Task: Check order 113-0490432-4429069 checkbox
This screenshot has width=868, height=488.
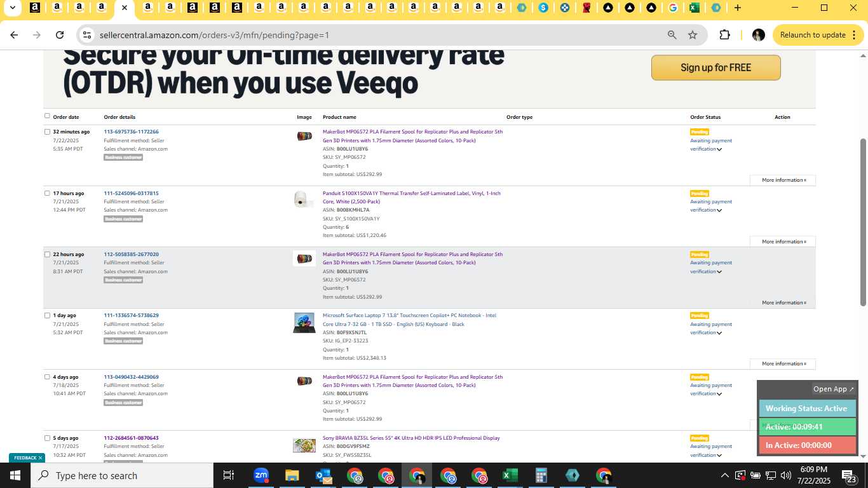Action: [47, 377]
